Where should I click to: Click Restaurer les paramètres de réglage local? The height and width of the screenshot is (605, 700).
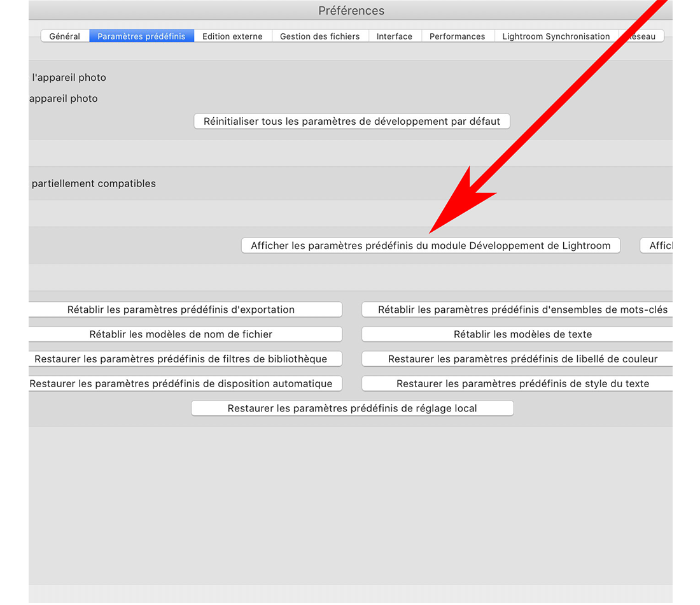(x=352, y=408)
